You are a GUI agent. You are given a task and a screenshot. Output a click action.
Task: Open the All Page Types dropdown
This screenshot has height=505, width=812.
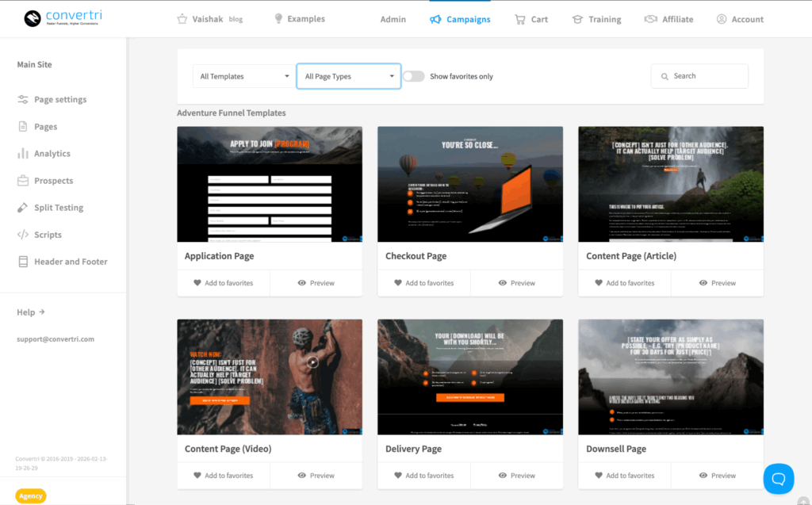pyautogui.click(x=349, y=76)
